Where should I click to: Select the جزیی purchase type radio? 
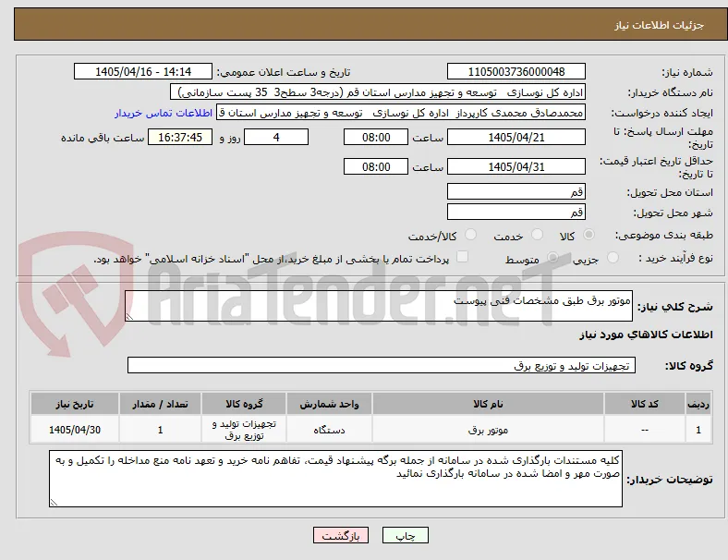click(x=613, y=258)
